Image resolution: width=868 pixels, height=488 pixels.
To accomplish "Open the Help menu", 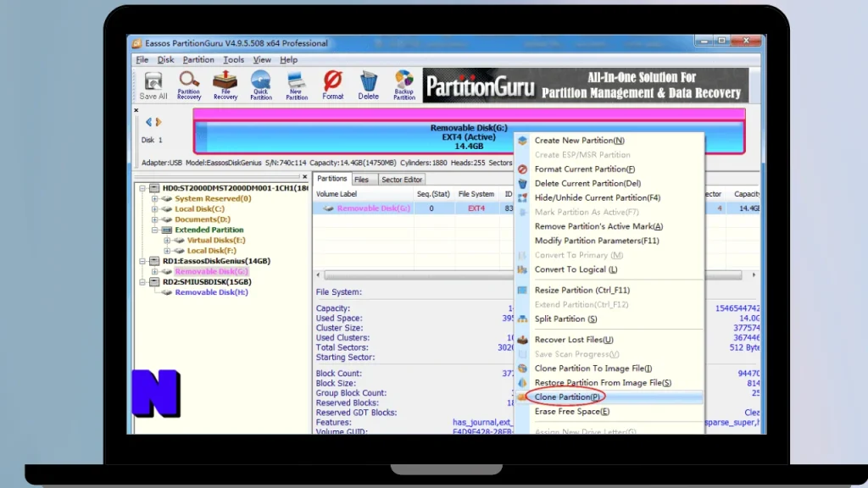I will tap(288, 60).
